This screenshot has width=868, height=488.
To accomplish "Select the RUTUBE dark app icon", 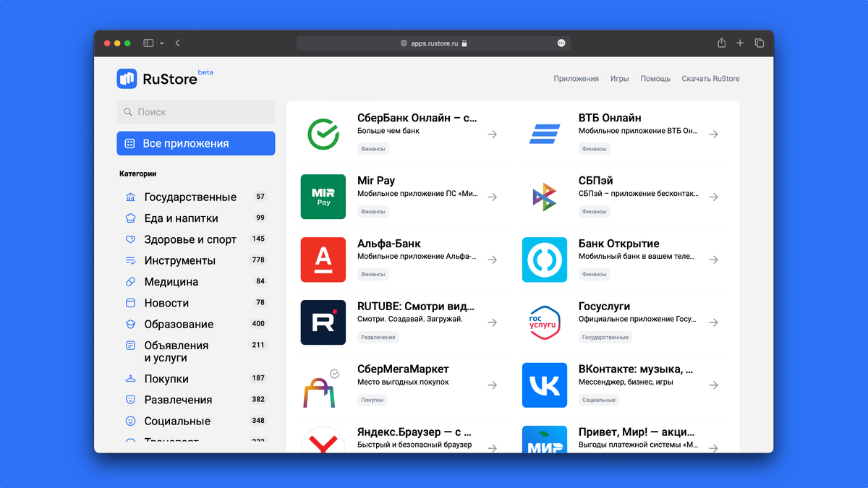I will click(323, 322).
